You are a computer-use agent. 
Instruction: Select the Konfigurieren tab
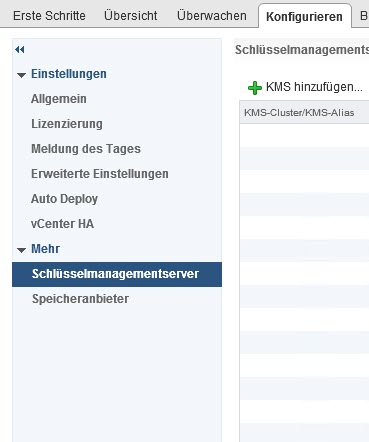[x=304, y=16]
